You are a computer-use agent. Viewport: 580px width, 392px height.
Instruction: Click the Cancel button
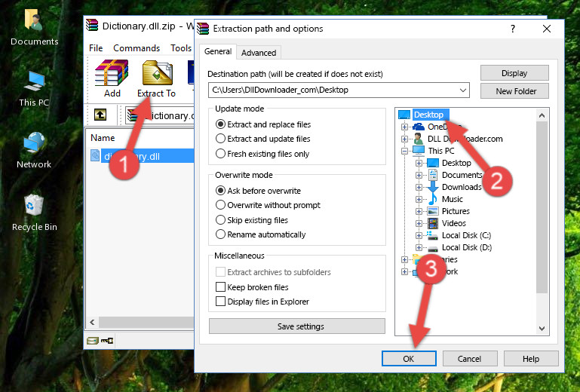click(x=470, y=359)
